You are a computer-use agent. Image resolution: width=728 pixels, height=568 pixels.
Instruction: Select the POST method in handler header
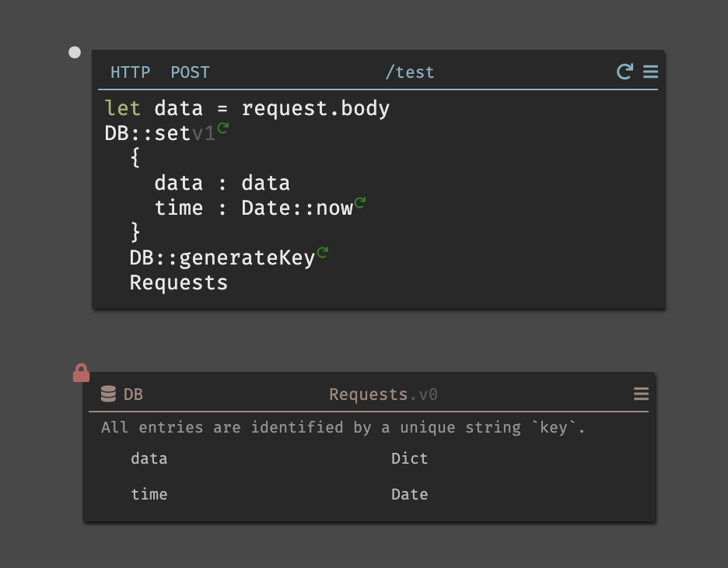pos(190,72)
